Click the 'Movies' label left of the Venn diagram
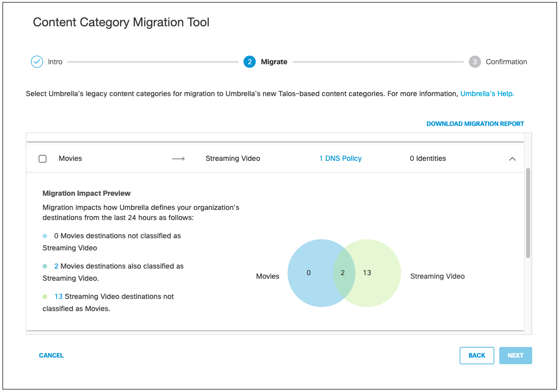This screenshot has width=558, height=392. (x=268, y=276)
